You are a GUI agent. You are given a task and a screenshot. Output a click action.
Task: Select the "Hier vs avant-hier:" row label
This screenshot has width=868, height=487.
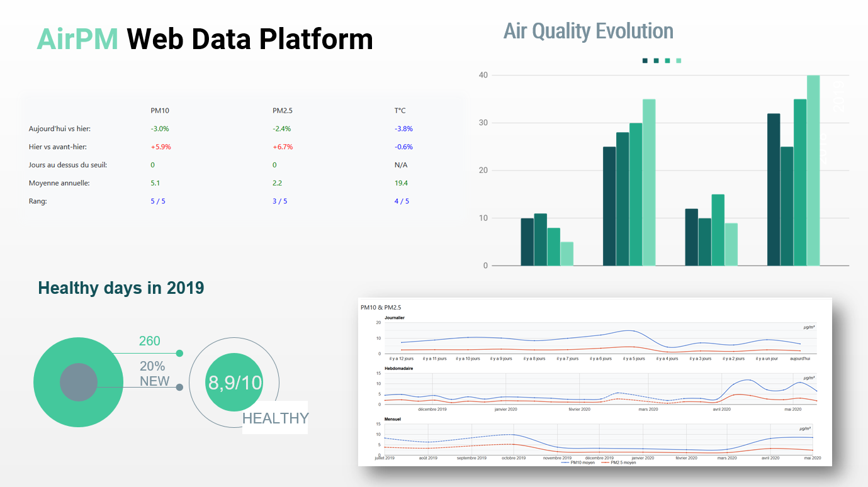[58, 147]
